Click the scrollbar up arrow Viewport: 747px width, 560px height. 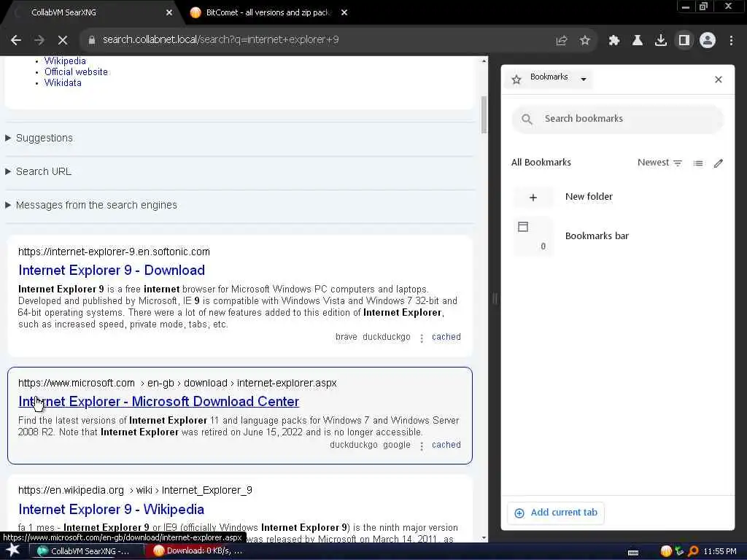coord(484,61)
